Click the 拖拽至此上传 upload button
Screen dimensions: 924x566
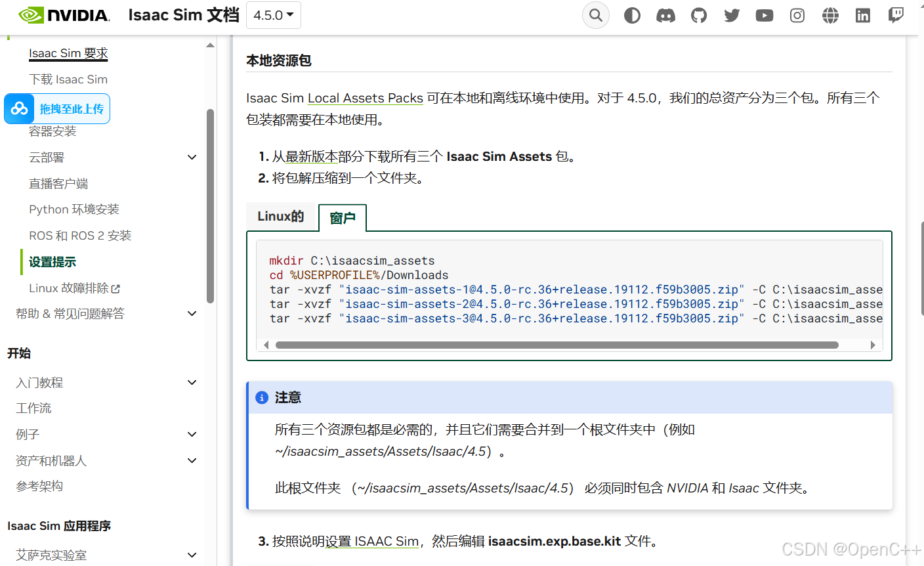(x=57, y=108)
